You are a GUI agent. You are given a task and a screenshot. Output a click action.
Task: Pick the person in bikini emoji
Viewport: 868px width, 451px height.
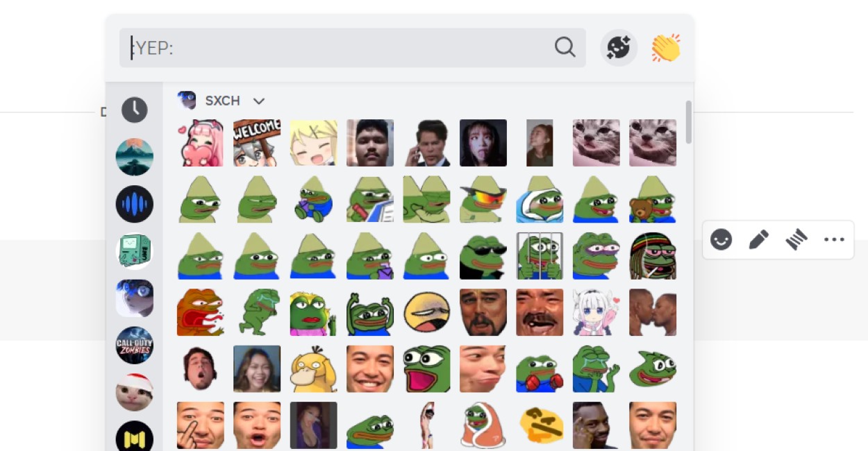point(427,425)
